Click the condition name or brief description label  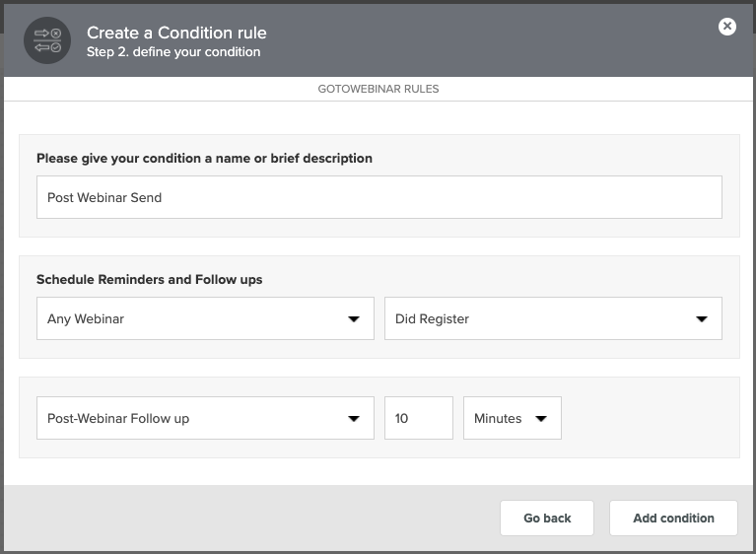coord(204,158)
